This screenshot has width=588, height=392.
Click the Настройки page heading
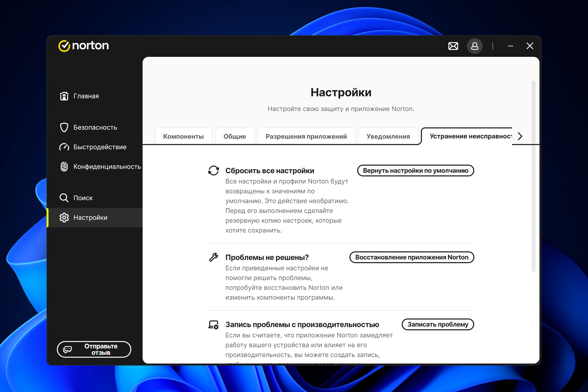341,93
